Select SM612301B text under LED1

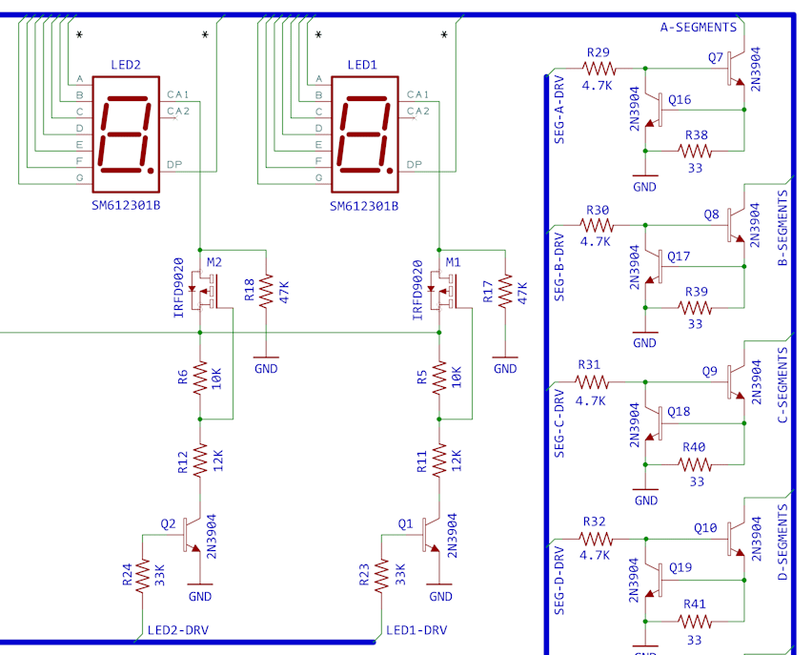(365, 206)
